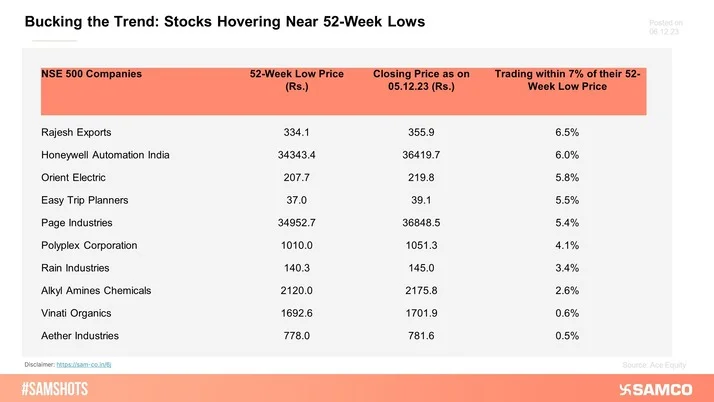The width and height of the screenshot is (714, 402).
Task: Select the Rajesh Exports company name
Action: pyautogui.click(x=76, y=133)
